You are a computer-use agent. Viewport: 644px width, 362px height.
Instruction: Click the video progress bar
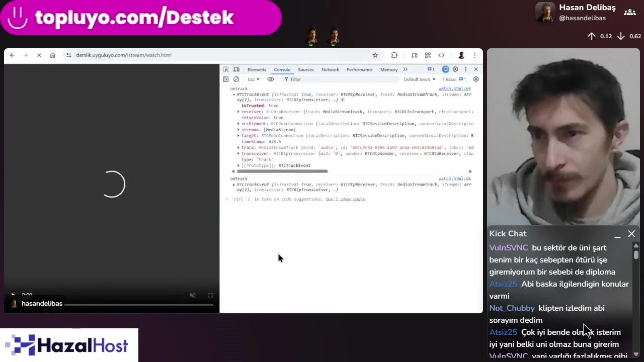(x=139, y=304)
